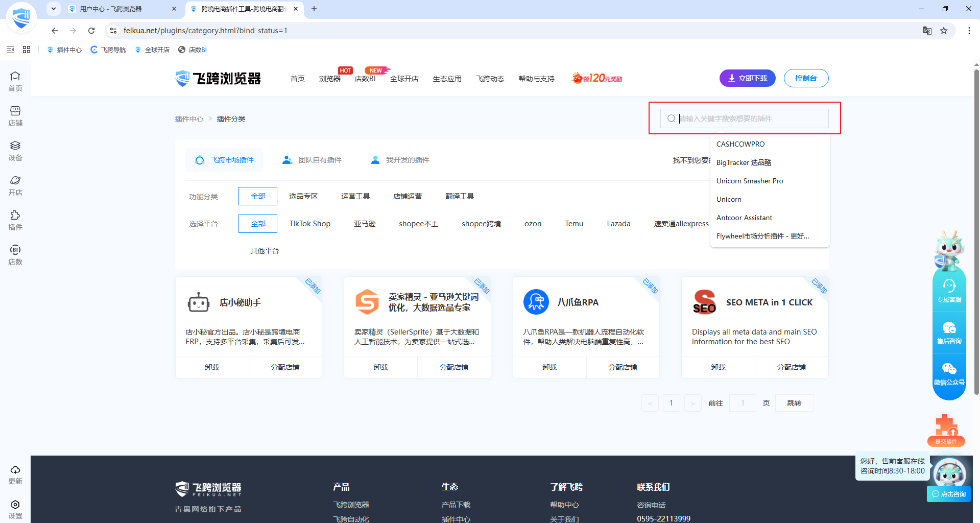Filter by 选品专区 category
This screenshot has height=523, width=980.
point(303,196)
